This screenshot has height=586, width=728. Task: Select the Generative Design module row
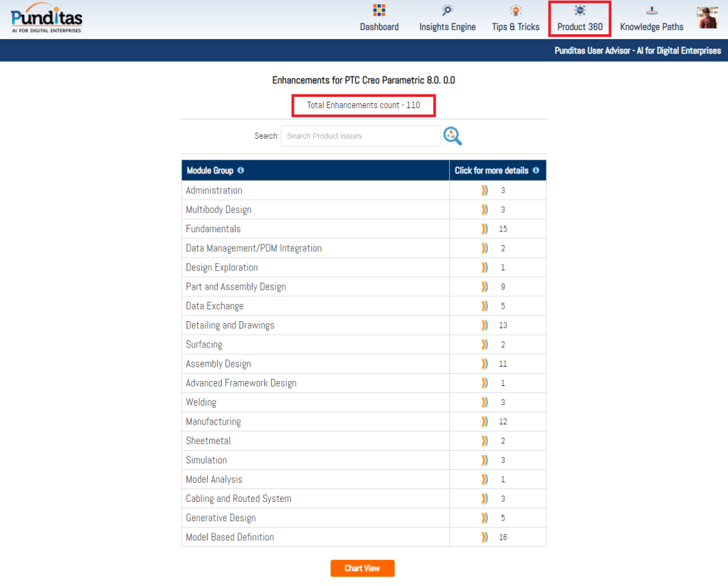coord(221,518)
